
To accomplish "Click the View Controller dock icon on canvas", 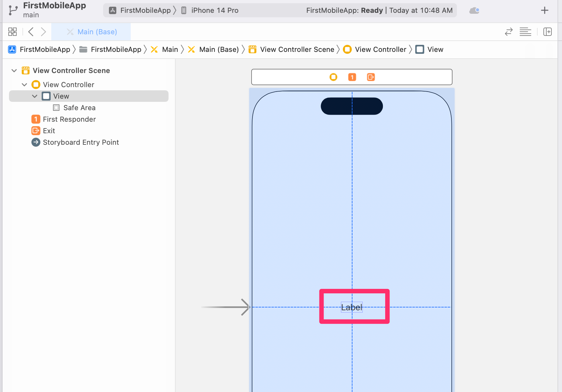I will (x=333, y=77).
